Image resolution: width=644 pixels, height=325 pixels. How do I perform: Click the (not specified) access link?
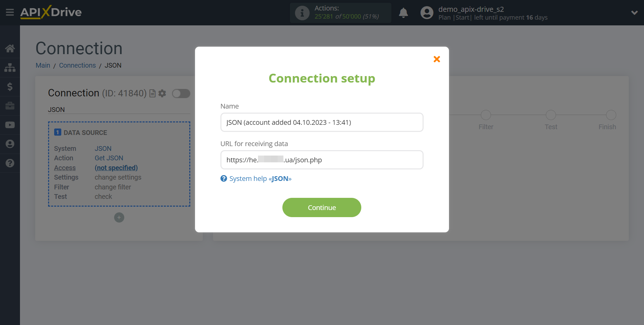[x=116, y=168]
